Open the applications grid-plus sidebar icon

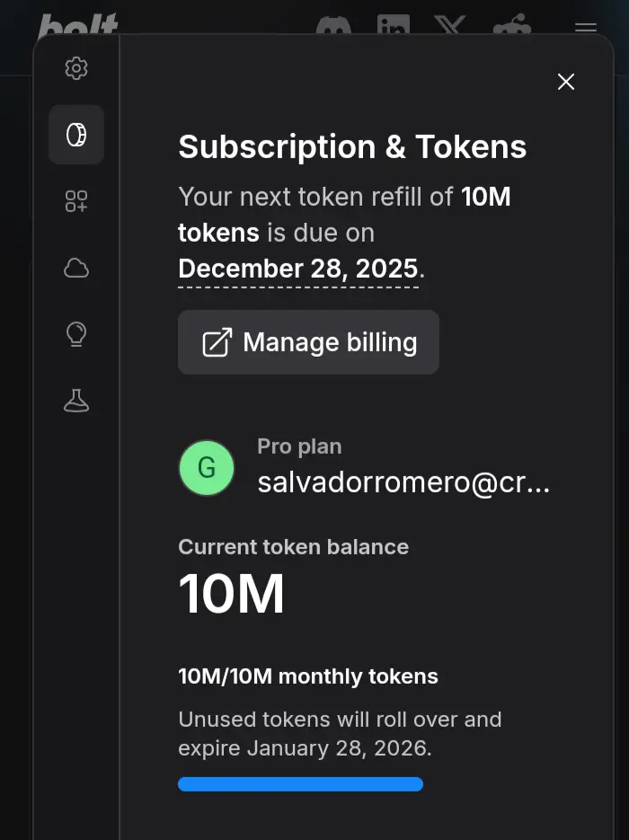[76, 201]
